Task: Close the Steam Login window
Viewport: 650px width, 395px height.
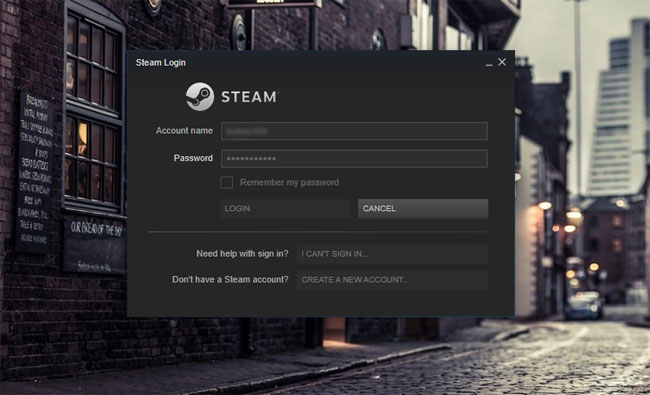Action: click(502, 62)
